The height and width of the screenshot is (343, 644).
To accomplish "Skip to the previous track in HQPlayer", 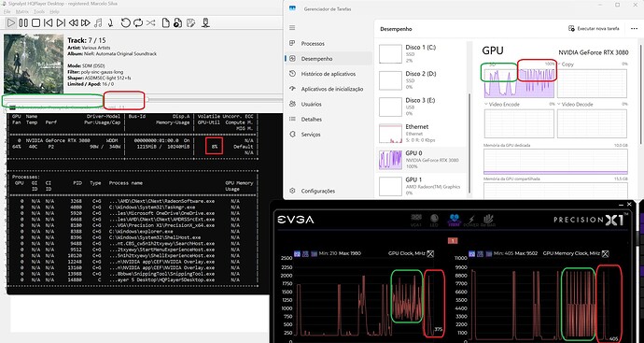I will pos(48,23).
